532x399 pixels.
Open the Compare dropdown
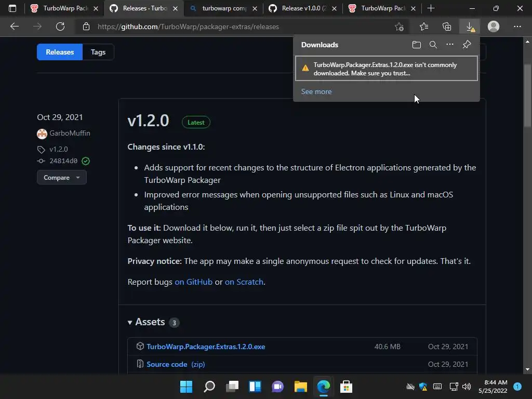[x=62, y=178]
